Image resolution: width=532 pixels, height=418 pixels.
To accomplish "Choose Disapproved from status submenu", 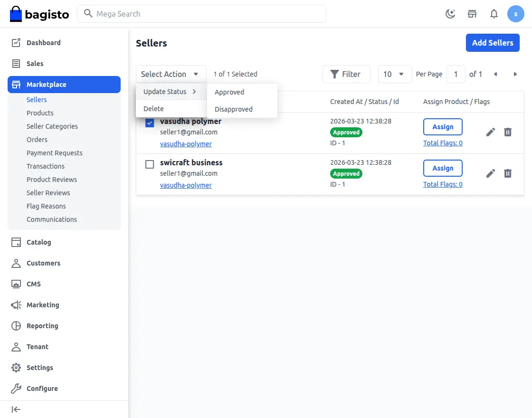I will pos(234,109).
